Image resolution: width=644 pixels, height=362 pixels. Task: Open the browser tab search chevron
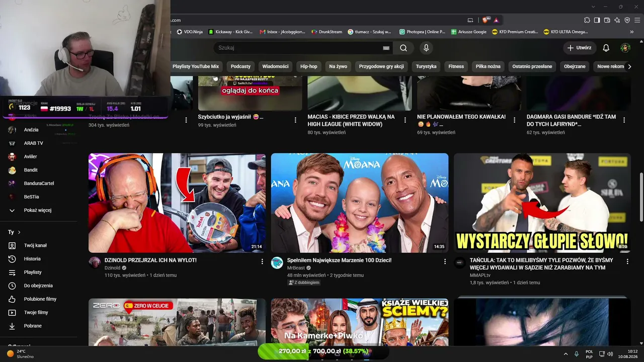click(x=594, y=7)
